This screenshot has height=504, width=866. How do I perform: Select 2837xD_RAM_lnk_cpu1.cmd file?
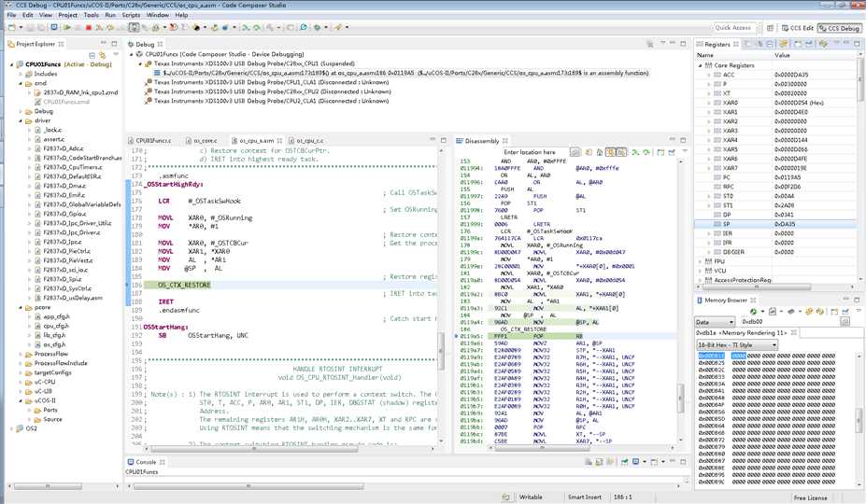pyautogui.click(x=80, y=92)
